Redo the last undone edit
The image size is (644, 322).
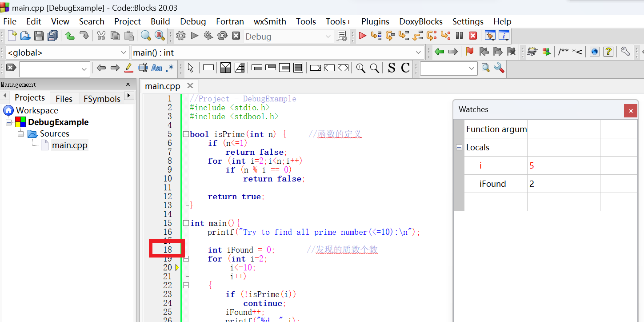point(84,36)
